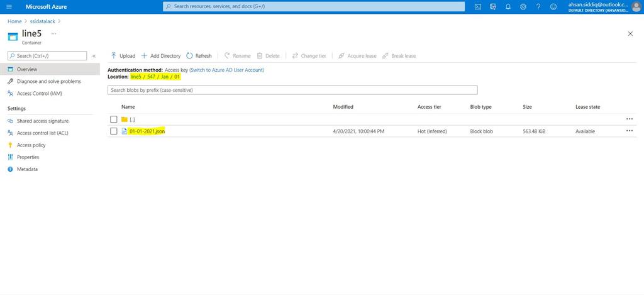Click Change tier in the toolbar

point(309,56)
